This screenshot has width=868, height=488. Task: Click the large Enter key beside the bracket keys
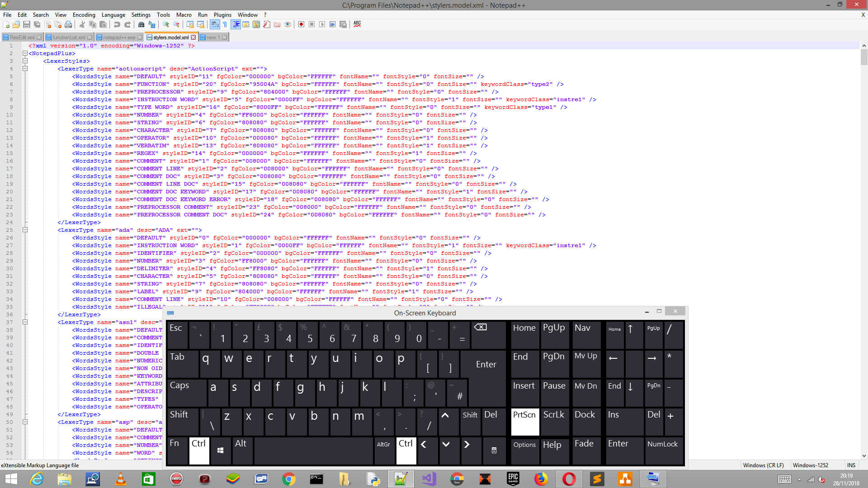point(486,364)
